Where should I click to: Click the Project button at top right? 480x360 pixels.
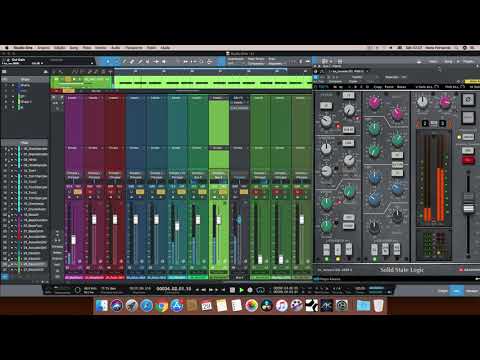(x=468, y=61)
